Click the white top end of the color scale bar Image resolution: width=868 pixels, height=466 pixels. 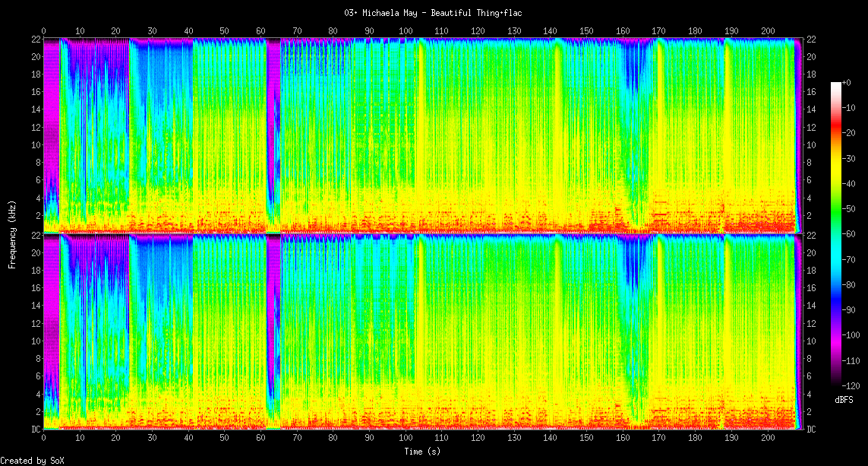coord(837,84)
